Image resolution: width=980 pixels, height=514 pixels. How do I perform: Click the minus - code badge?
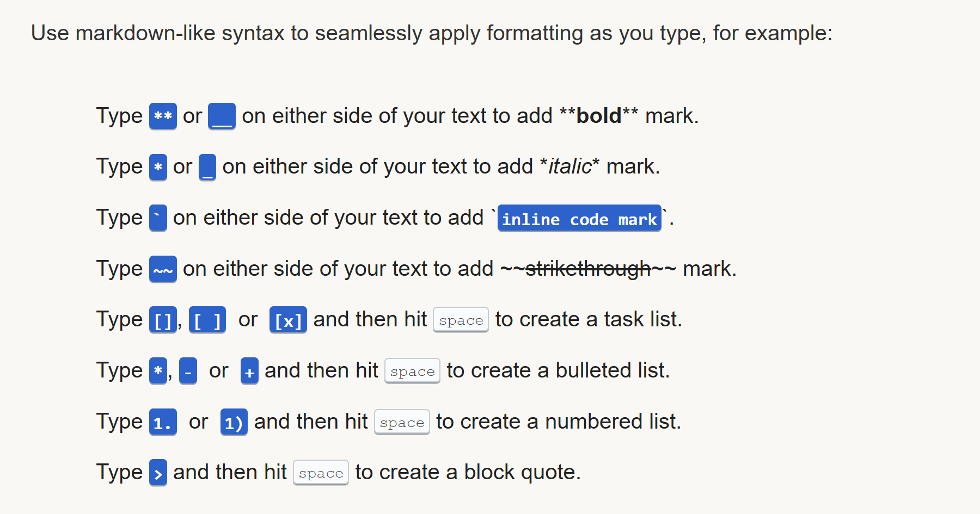(x=188, y=371)
